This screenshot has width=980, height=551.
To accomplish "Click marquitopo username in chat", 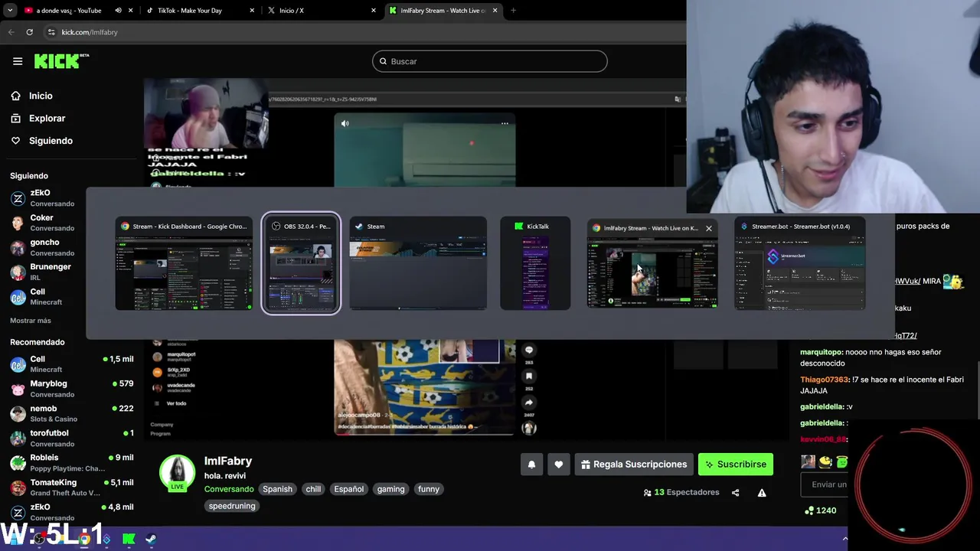I will 822,352.
